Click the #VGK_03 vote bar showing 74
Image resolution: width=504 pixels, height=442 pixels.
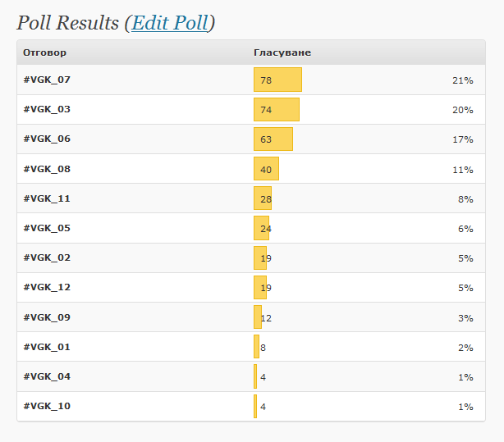pyautogui.click(x=276, y=110)
